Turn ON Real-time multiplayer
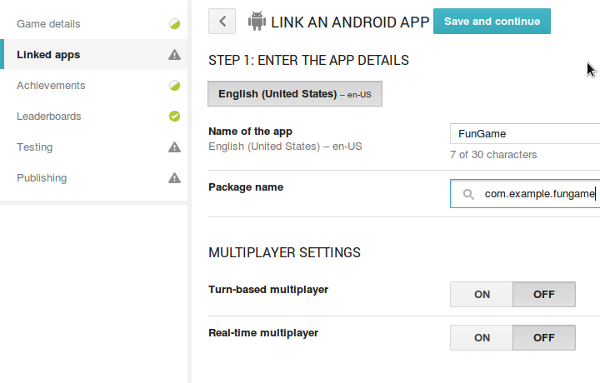The image size is (600, 383). click(x=481, y=338)
